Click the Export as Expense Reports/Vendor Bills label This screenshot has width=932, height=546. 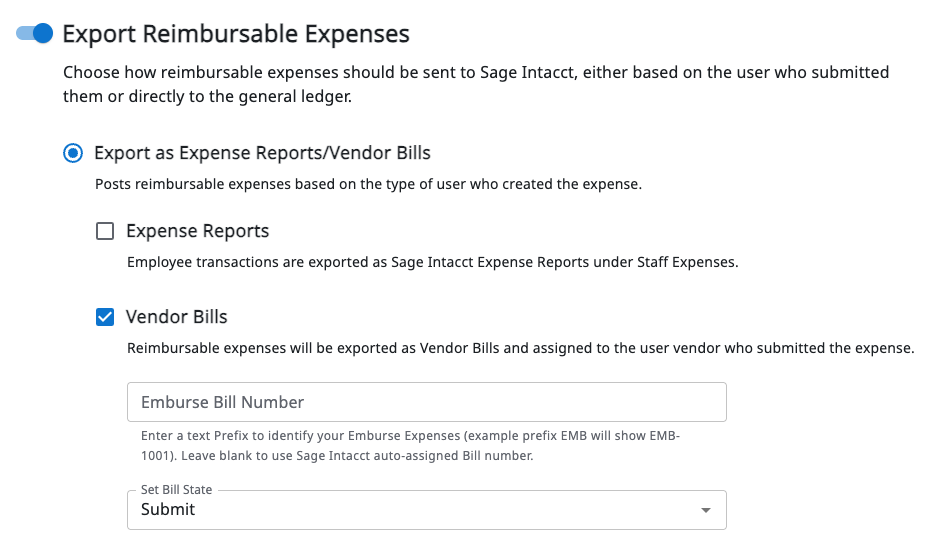[262, 153]
